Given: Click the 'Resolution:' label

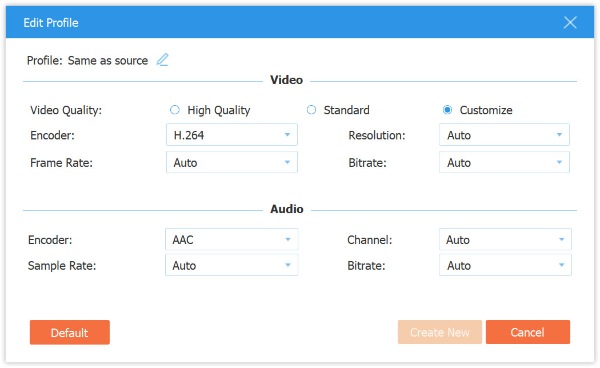Looking at the screenshot, I should pyautogui.click(x=377, y=135).
